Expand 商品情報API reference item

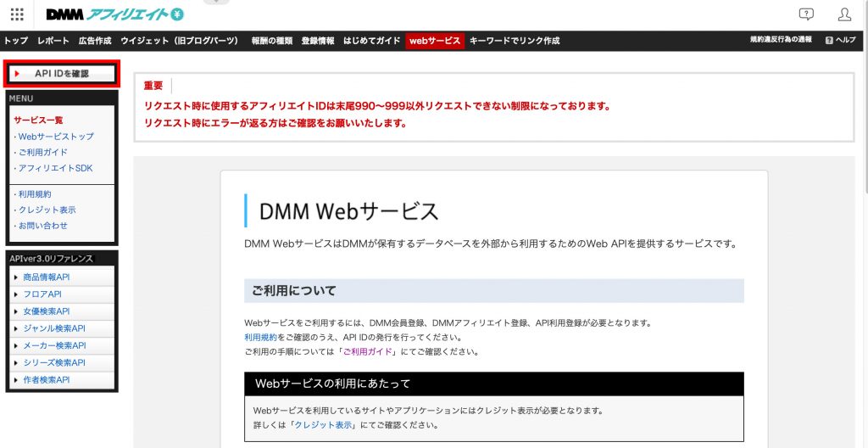[x=62, y=277]
